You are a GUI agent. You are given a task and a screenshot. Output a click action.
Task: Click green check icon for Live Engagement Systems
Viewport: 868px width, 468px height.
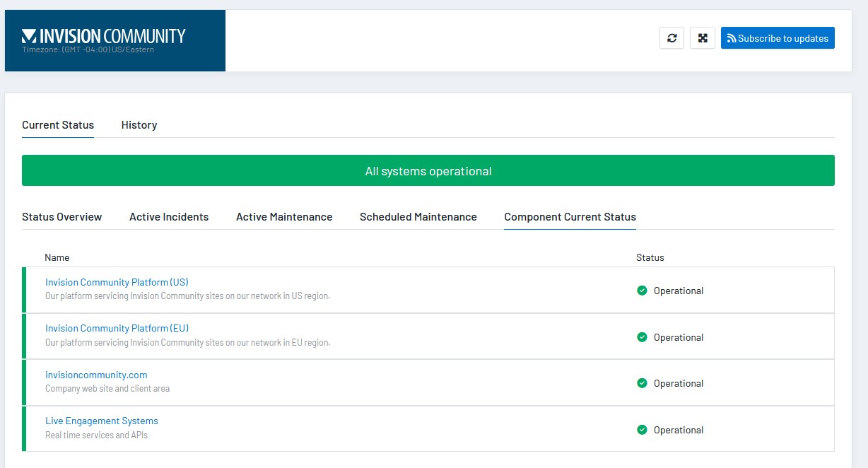pos(642,430)
